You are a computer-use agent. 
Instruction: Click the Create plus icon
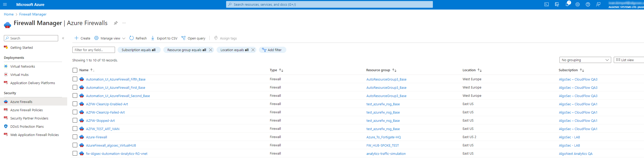[76, 38]
